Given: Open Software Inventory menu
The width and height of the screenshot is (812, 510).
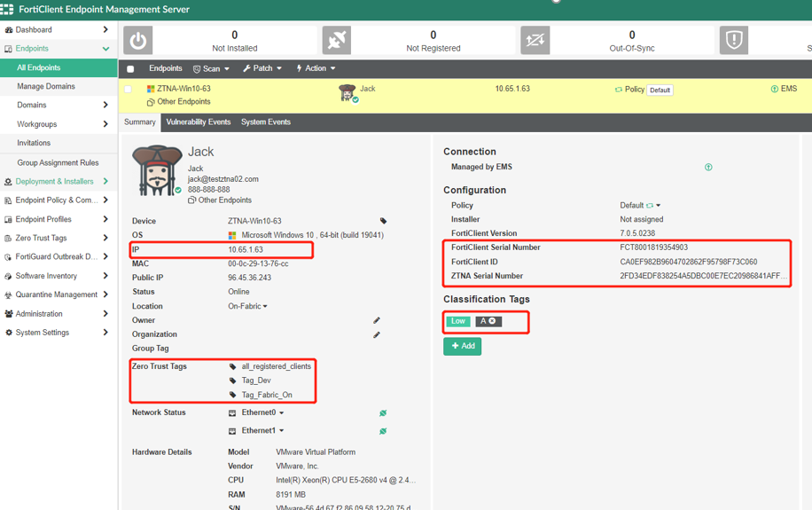Looking at the screenshot, I should tap(59, 276).
